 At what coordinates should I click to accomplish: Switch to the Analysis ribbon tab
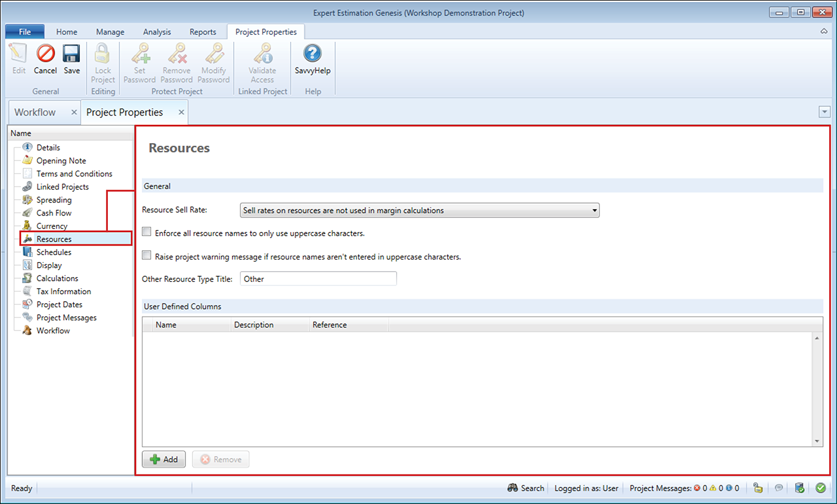157,32
